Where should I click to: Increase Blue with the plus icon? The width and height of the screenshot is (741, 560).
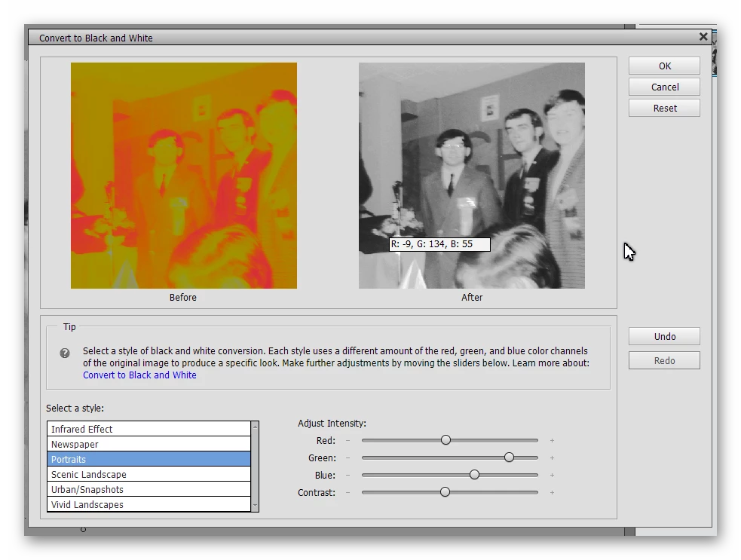(x=552, y=475)
